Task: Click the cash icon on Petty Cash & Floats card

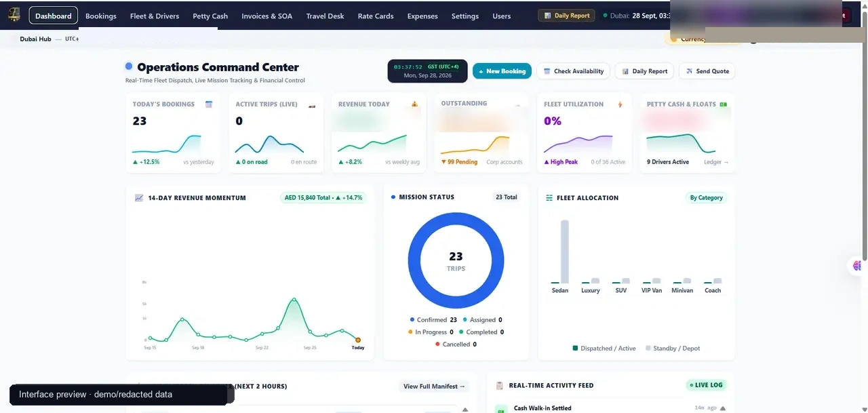Action: (x=724, y=104)
